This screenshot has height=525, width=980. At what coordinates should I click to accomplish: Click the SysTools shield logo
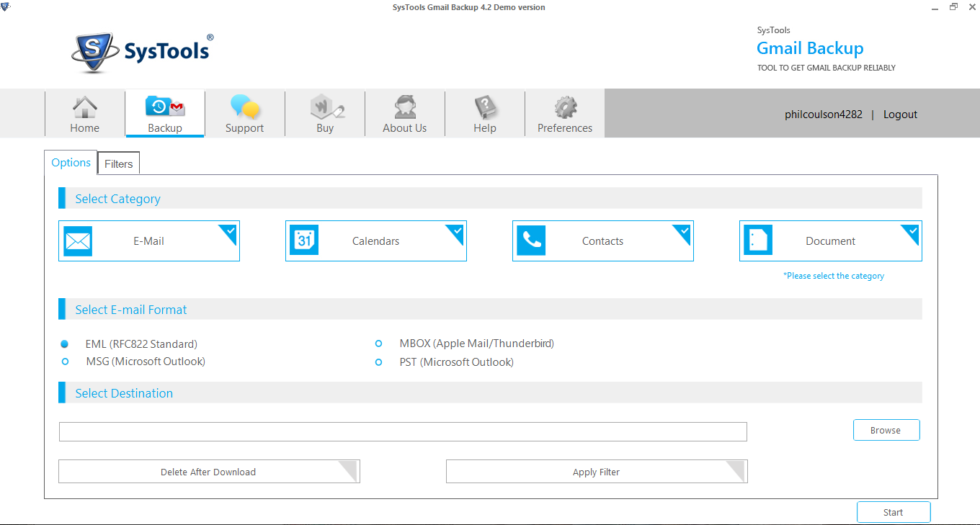tap(94, 52)
